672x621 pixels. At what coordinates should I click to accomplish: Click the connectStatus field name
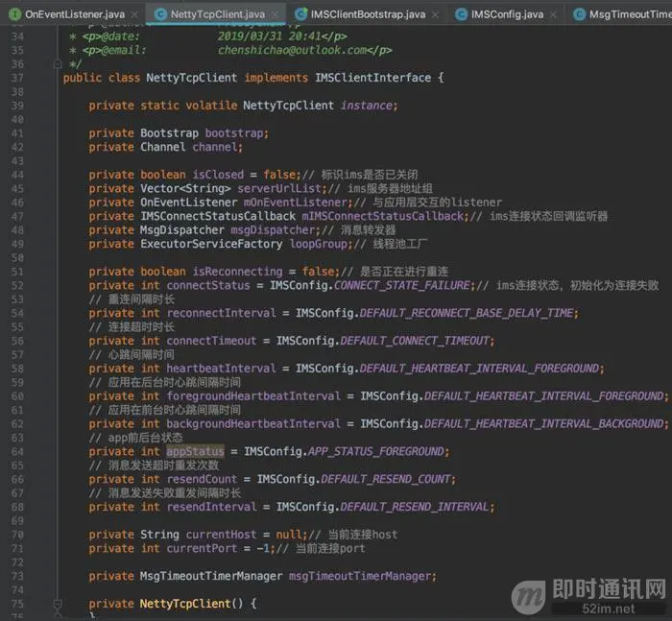[x=208, y=285]
